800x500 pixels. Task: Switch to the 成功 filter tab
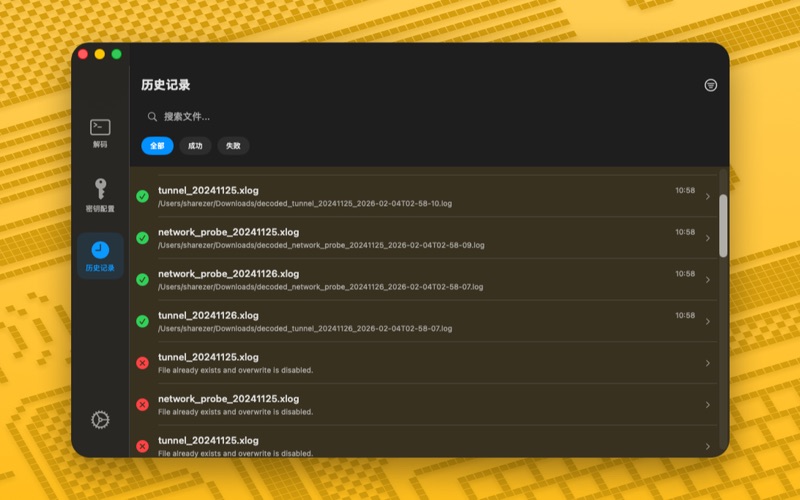[195, 146]
